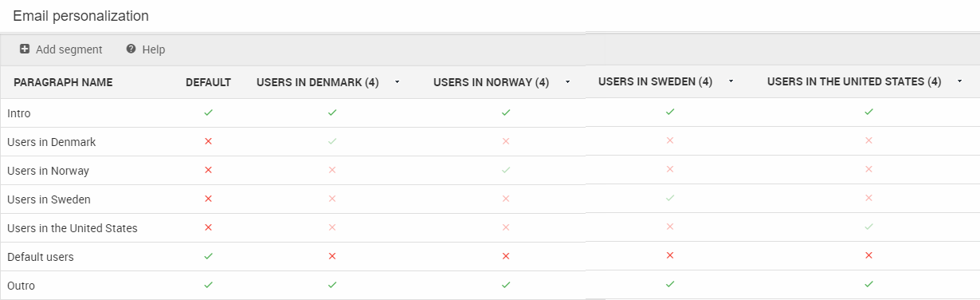Viewport: 980px width, 300px height.
Task: Expand Users in Sweden segment dropdown arrow
Action: 730,81
